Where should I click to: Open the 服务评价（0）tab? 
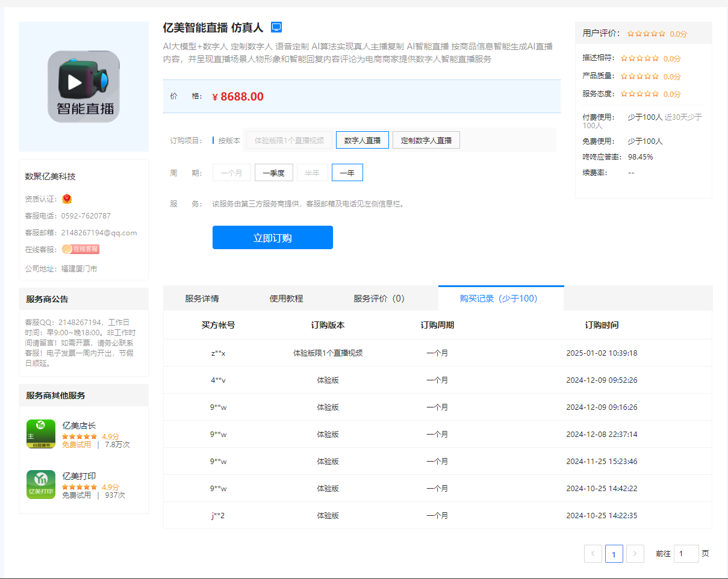click(379, 299)
